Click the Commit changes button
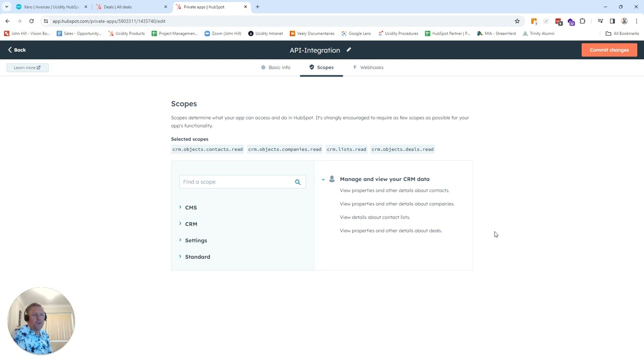 (x=609, y=50)
